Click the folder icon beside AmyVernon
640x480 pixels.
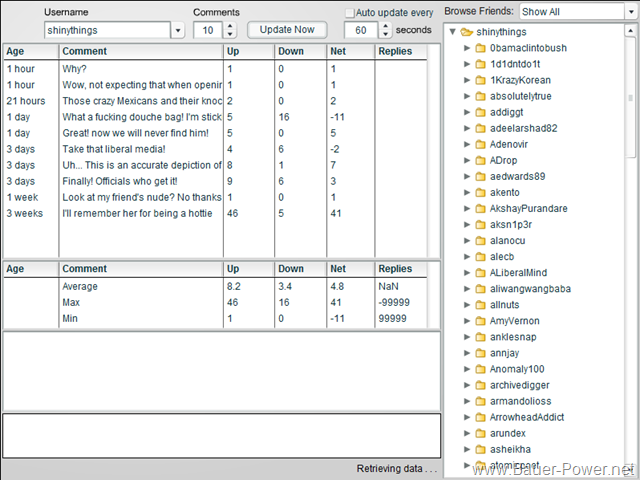pyautogui.click(x=481, y=320)
